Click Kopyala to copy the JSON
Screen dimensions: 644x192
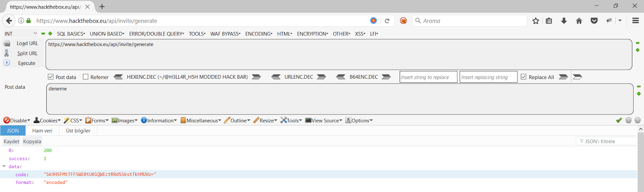click(x=32, y=141)
